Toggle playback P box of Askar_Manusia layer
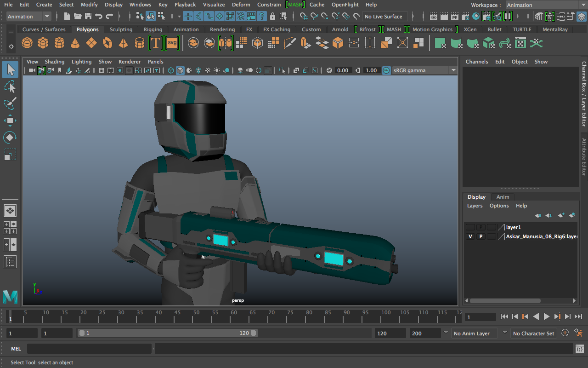This screenshot has width=588, height=368. pos(481,236)
